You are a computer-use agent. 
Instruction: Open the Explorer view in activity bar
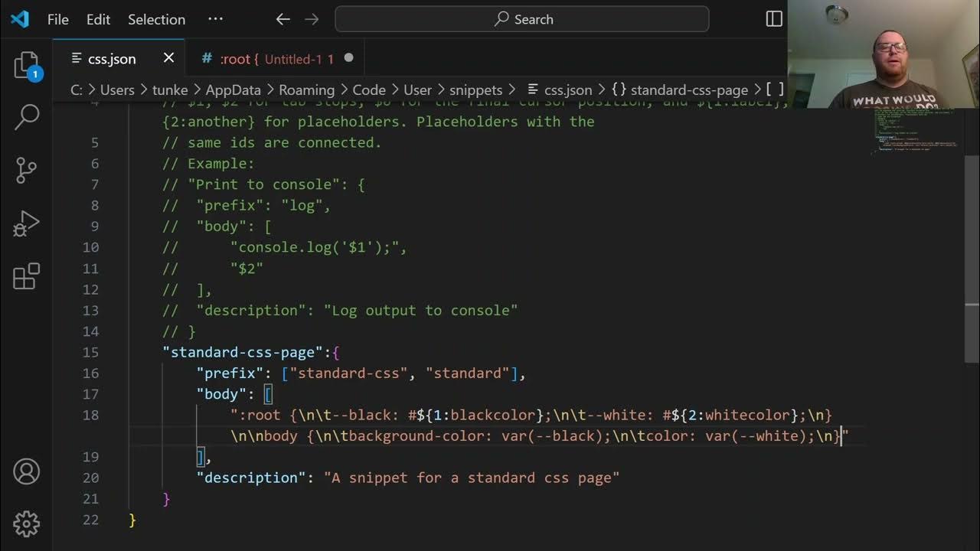26,66
